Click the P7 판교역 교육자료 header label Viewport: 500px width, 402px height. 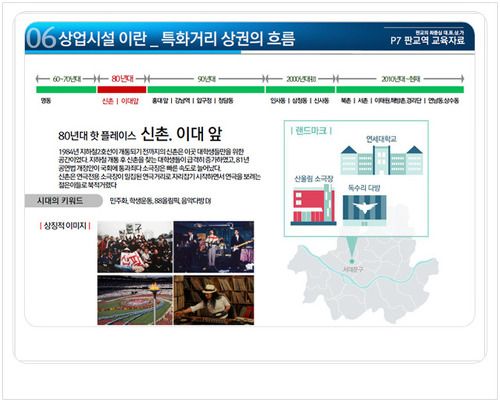click(x=428, y=41)
